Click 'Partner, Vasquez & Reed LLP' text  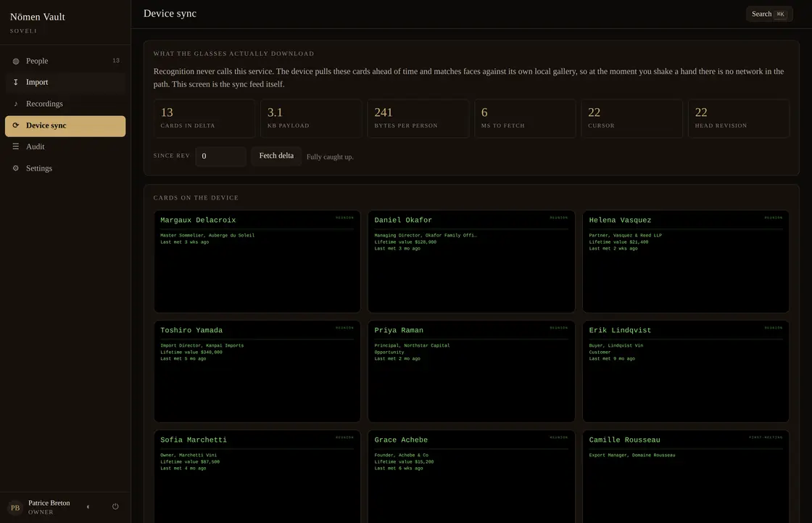tap(625, 235)
